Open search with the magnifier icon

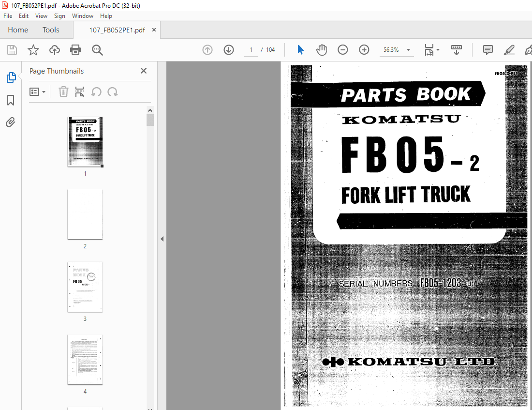(x=97, y=50)
